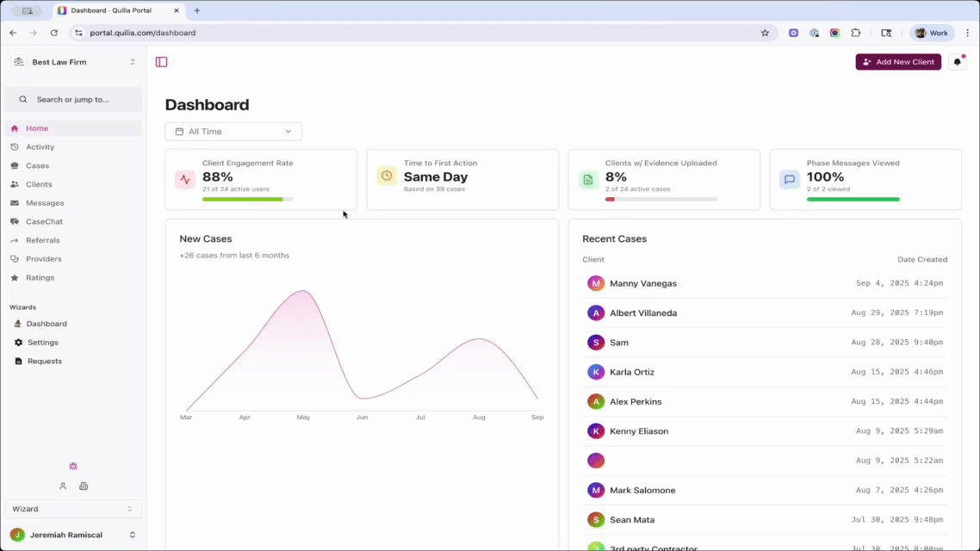980x551 pixels.
Task: Open Manny Vanegas from Recent Cases
Action: (x=642, y=282)
